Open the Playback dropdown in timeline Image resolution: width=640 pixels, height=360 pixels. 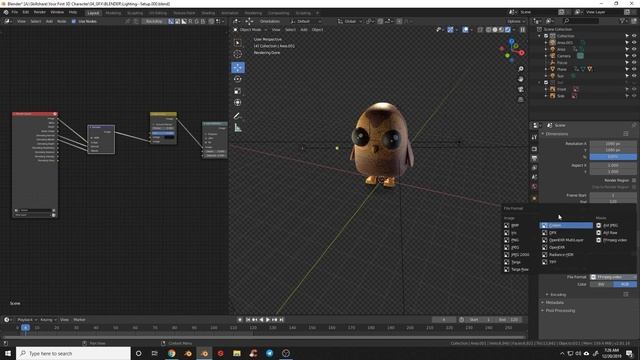27,320
